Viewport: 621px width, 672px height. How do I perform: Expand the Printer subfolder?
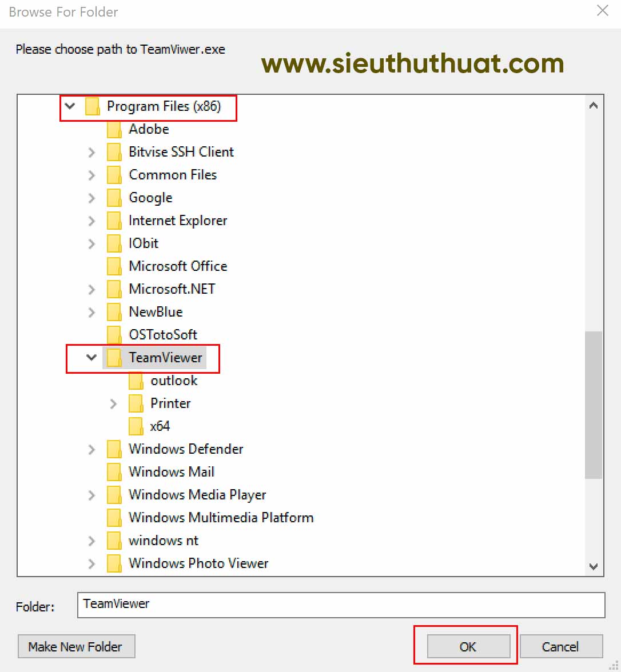(x=113, y=403)
